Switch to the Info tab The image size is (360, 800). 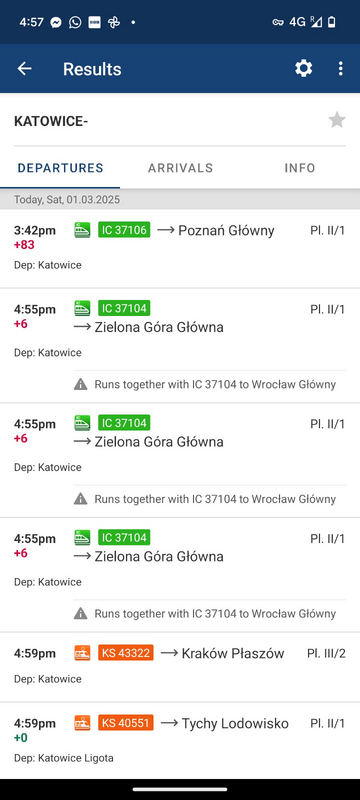[x=300, y=168]
